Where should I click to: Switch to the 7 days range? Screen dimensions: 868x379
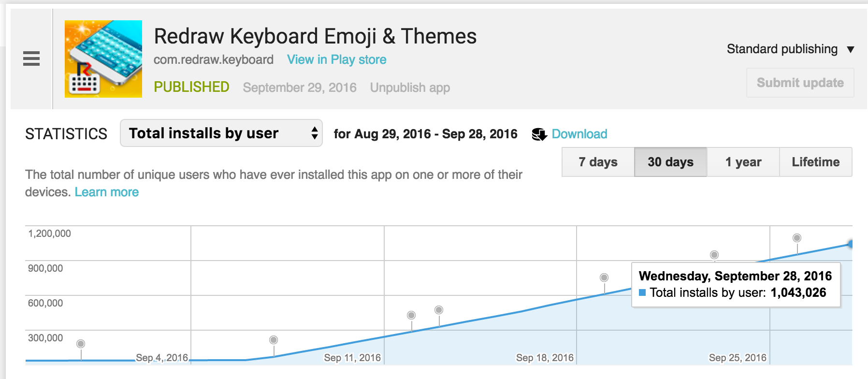598,162
